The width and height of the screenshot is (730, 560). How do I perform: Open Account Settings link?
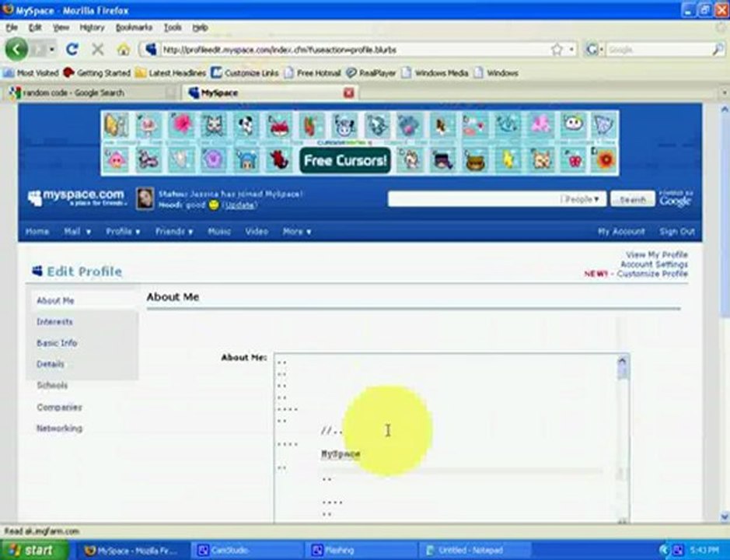click(654, 264)
